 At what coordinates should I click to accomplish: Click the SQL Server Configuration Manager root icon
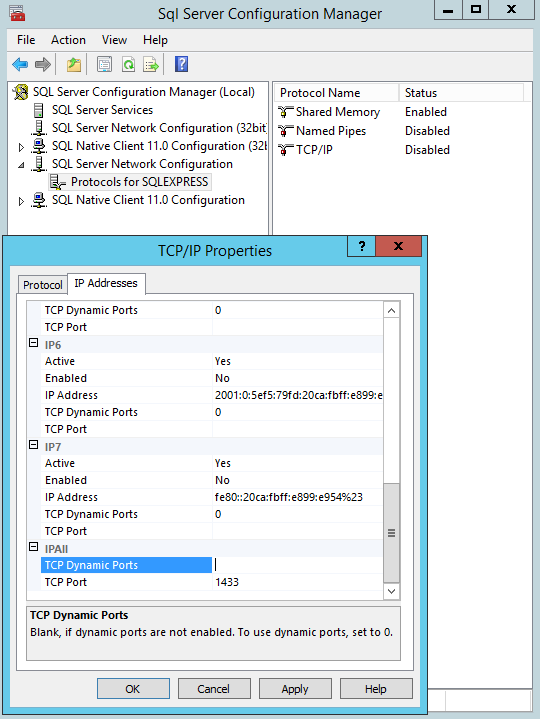point(21,92)
